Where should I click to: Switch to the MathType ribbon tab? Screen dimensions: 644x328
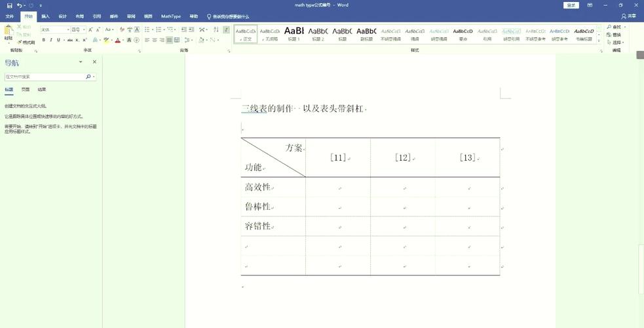(171, 16)
